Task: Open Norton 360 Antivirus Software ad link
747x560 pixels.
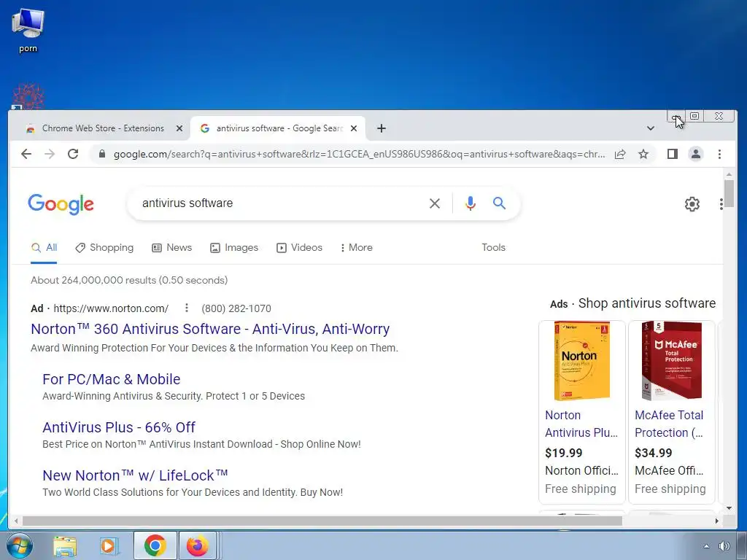Action: [x=210, y=329]
